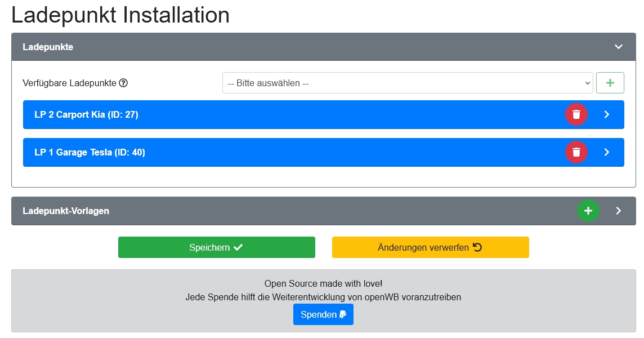Click the undo arrow icon in Änderungen verwerfen
The height and width of the screenshot is (338, 644).
(x=477, y=247)
